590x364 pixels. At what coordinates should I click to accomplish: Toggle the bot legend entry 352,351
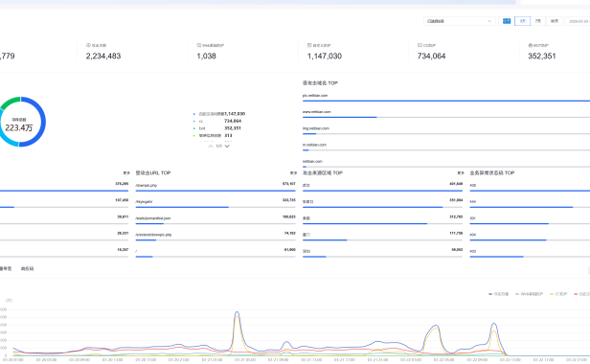click(217, 128)
